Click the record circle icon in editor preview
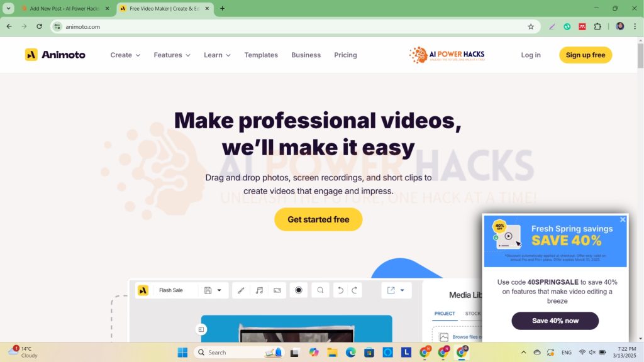The height and width of the screenshot is (362, 644). coord(299,290)
